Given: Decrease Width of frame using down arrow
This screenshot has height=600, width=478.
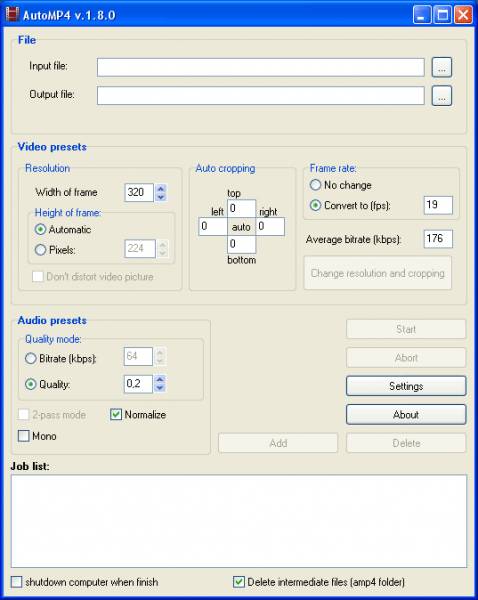Looking at the screenshot, I should pyautogui.click(x=161, y=197).
